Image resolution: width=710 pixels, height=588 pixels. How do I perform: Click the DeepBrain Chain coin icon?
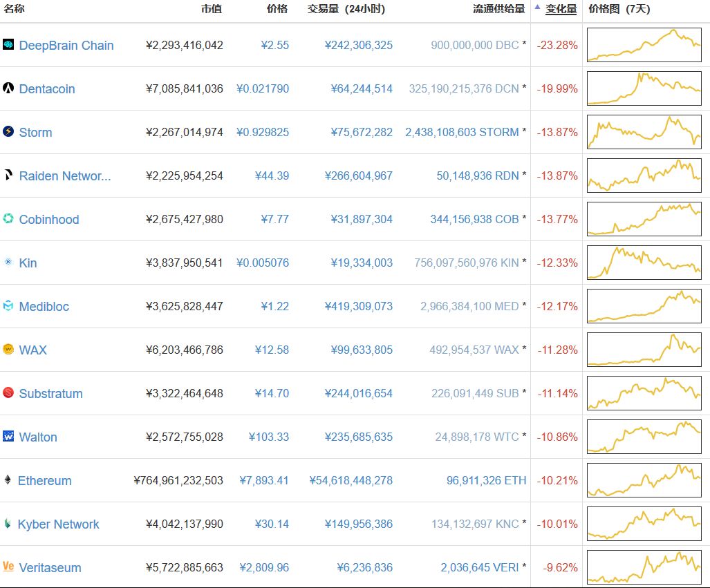8,45
